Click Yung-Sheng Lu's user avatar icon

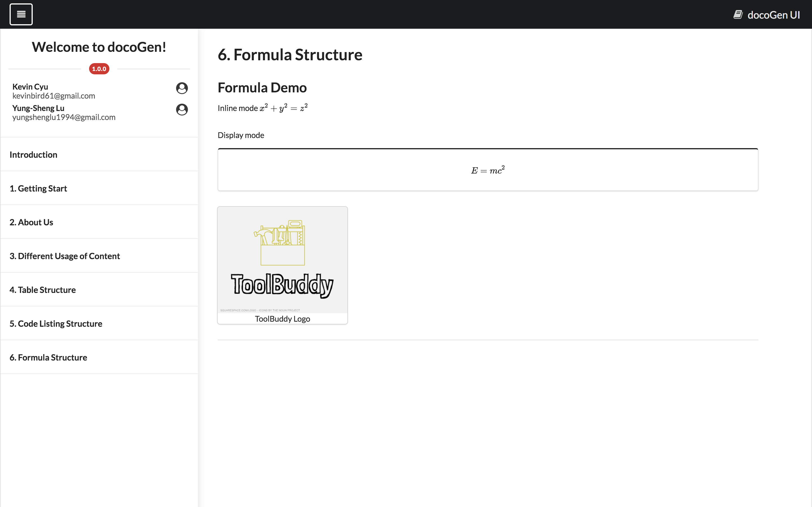[182, 110]
